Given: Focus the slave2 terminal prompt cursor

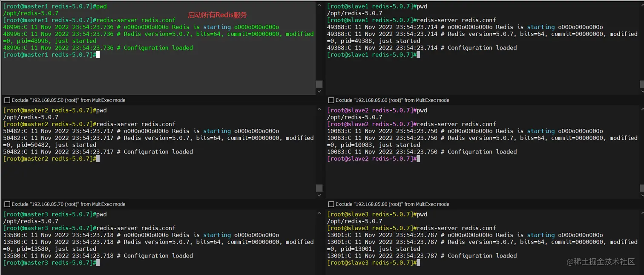Looking at the screenshot, I should [418, 159].
